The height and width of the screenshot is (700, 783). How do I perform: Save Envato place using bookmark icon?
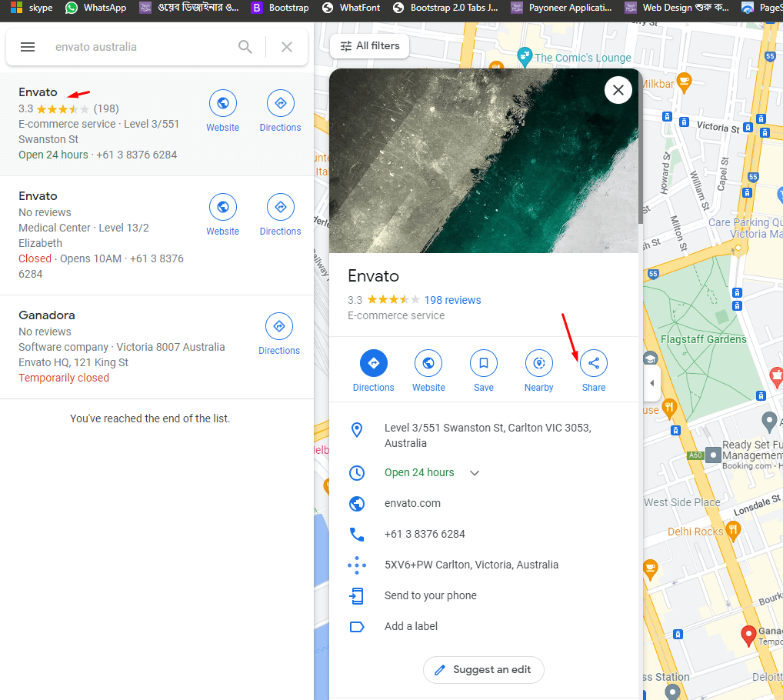tap(483, 363)
